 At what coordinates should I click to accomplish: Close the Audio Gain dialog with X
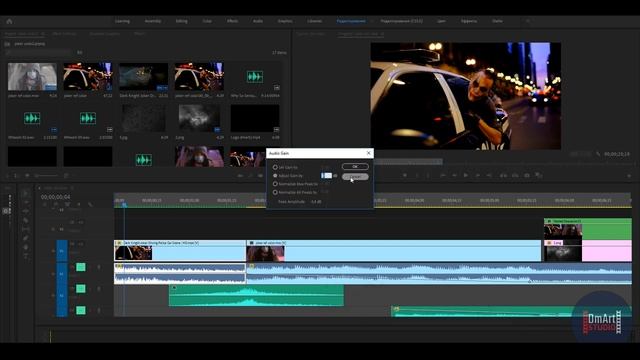coord(369,153)
